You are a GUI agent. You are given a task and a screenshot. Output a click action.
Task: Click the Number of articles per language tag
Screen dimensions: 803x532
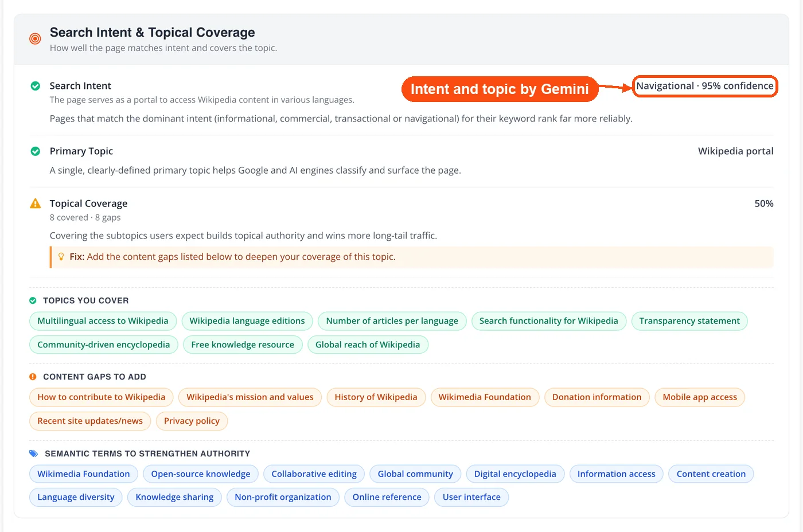coord(392,321)
